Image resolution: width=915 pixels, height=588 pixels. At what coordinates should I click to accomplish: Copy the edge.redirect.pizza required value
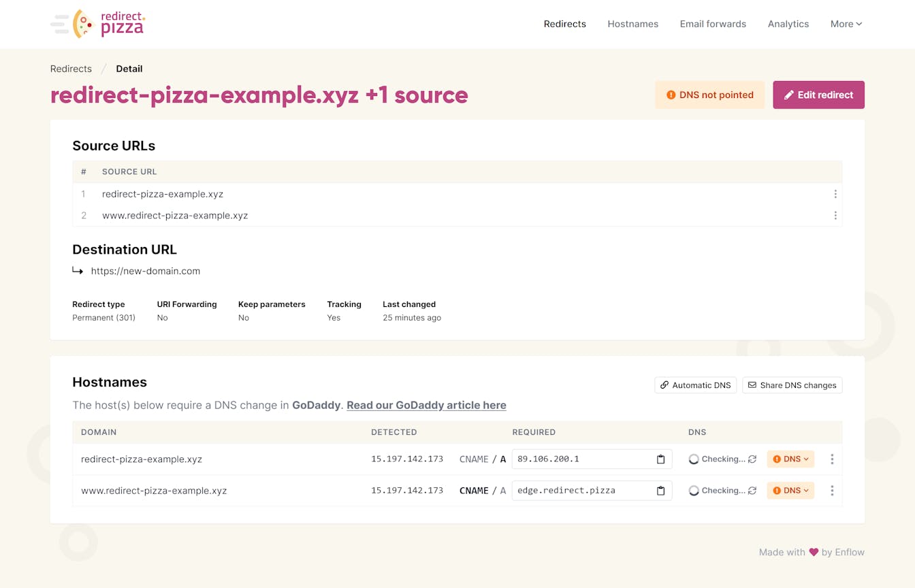pos(660,491)
